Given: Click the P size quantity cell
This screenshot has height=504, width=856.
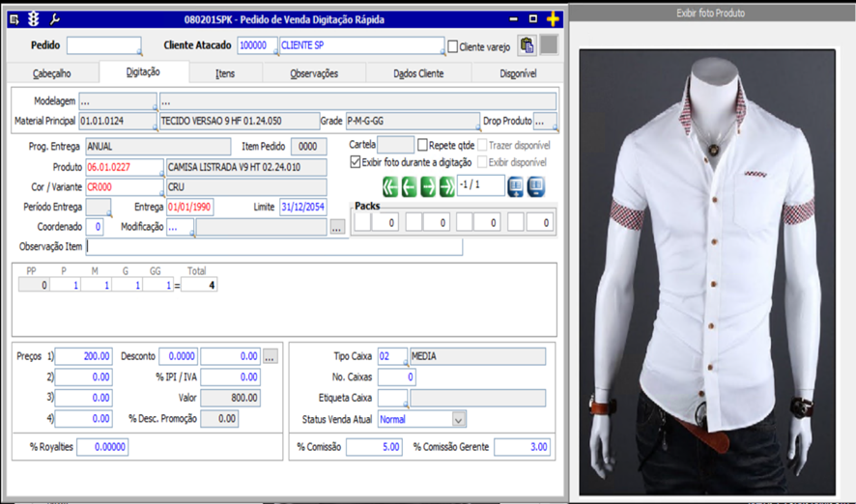Looking at the screenshot, I should tap(65, 285).
